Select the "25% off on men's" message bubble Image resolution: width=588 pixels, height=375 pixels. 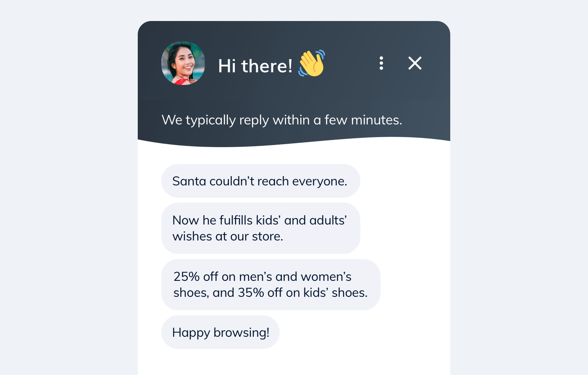coord(270,284)
